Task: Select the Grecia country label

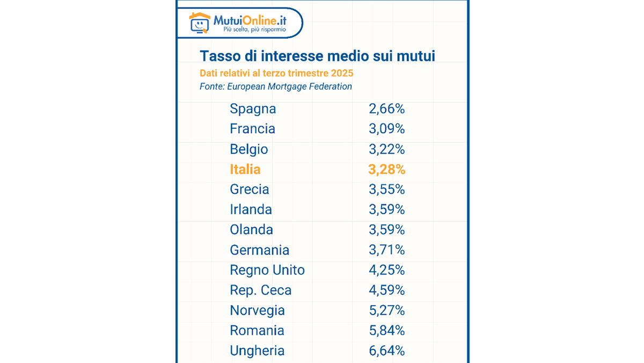Action: [250, 190]
